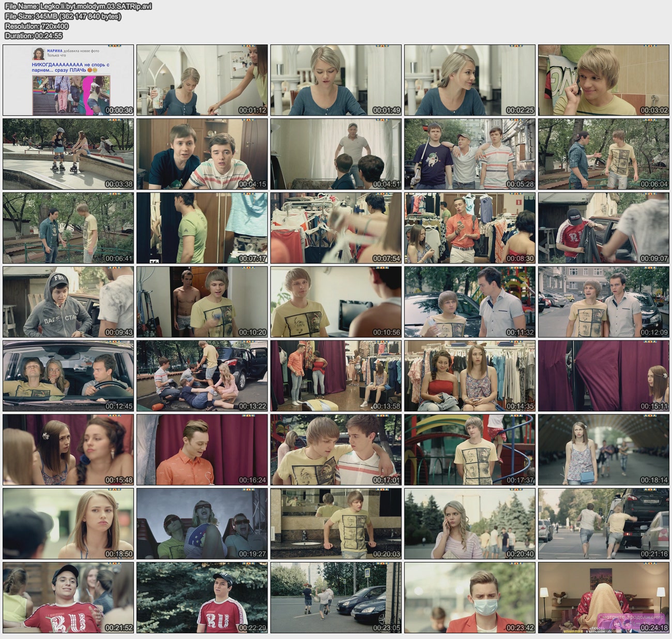Open the FBI cap frame at 00:09:43
The height and width of the screenshot is (639, 672).
click(68, 302)
